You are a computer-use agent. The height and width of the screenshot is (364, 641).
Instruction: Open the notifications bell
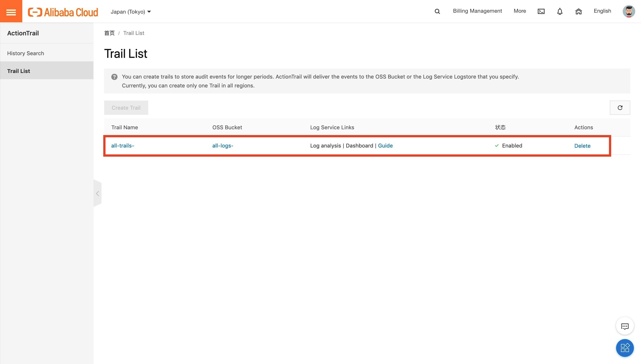560,11
